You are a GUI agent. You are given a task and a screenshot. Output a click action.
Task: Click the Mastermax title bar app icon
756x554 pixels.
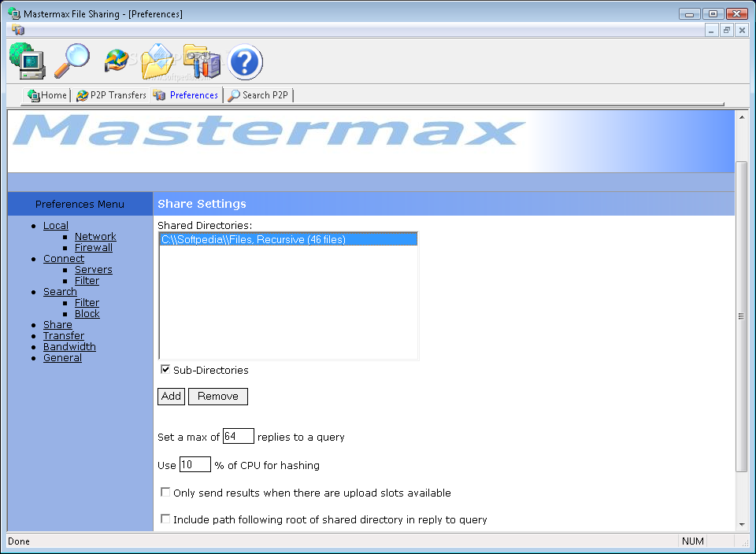click(x=14, y=13)
